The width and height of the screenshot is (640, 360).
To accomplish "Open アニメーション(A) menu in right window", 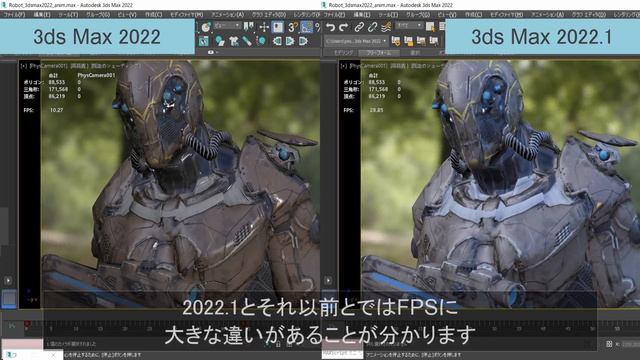I will point(548,14).
